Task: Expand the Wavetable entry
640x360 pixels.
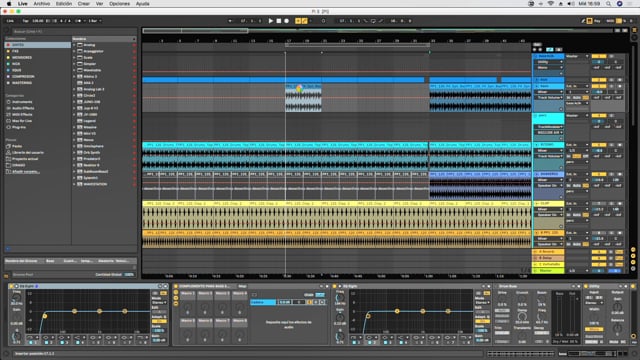Action: pos(74,70)
